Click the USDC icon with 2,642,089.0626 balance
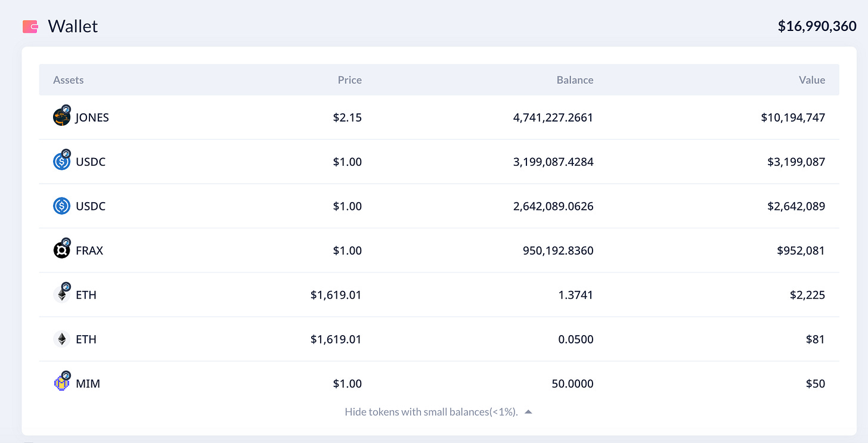The height and width of the screenshot is (443, 868). pyautogui.click(x=61, y=206)
